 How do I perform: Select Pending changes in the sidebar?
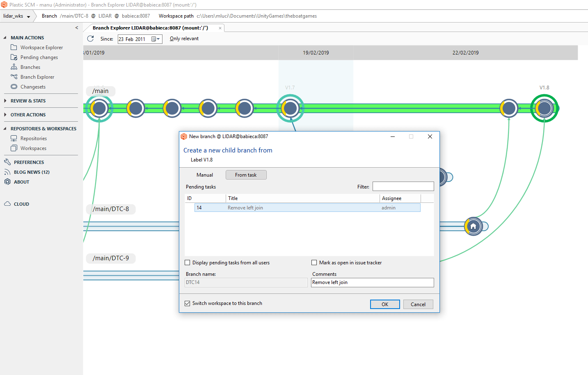[39, 57]
